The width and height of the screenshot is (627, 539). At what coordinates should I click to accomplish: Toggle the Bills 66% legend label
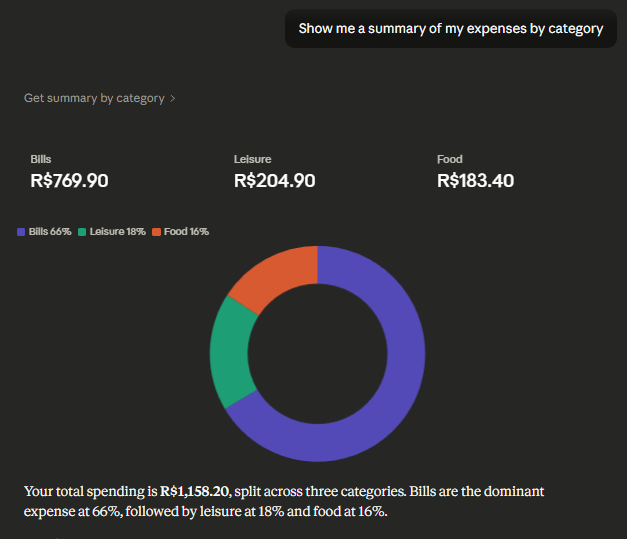(x=50, y=232)
